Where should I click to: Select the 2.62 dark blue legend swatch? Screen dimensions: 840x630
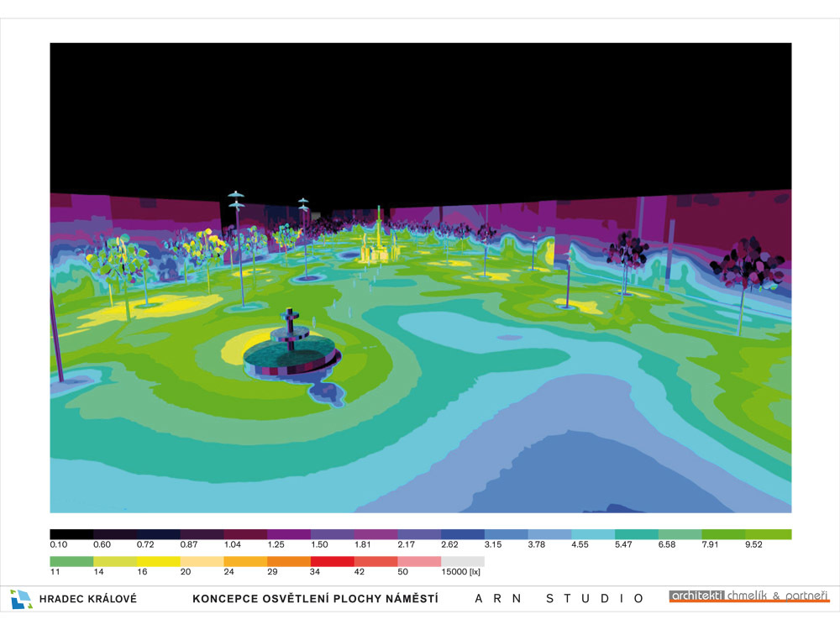tap(463, 534)
